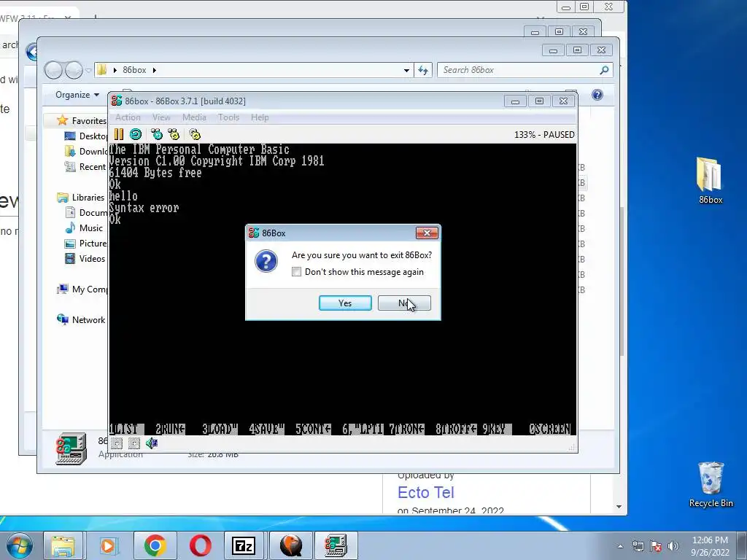The height and width of the screenshot is (560, 747).
Task: Open the 86box folder on the desktop
Action: (x=711, y=182)
